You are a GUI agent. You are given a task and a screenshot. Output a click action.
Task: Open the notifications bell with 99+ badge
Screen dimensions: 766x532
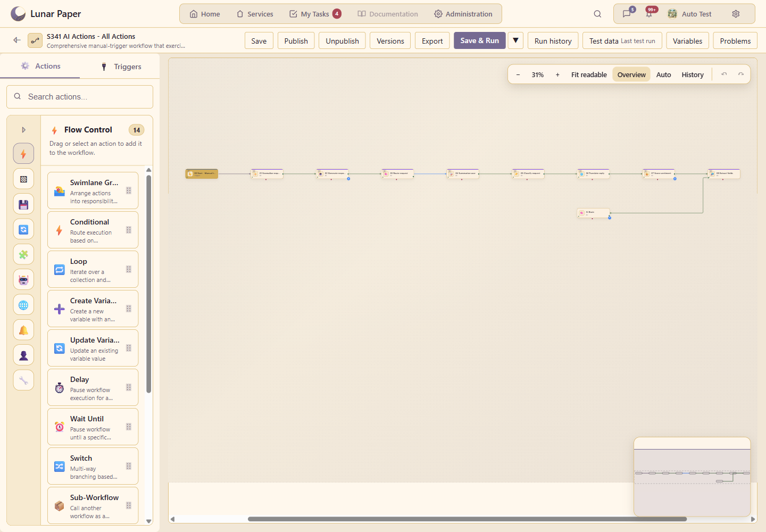click(649, 14)
